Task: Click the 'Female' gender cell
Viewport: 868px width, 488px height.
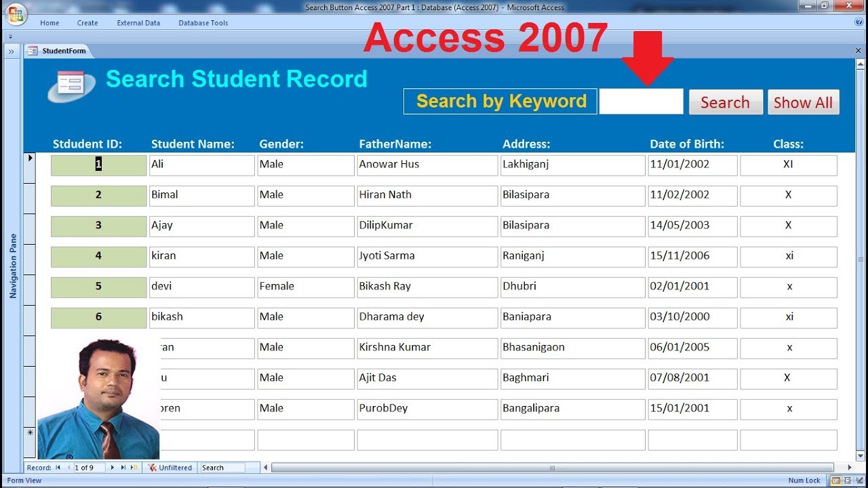Action: (x=306, y=287)
